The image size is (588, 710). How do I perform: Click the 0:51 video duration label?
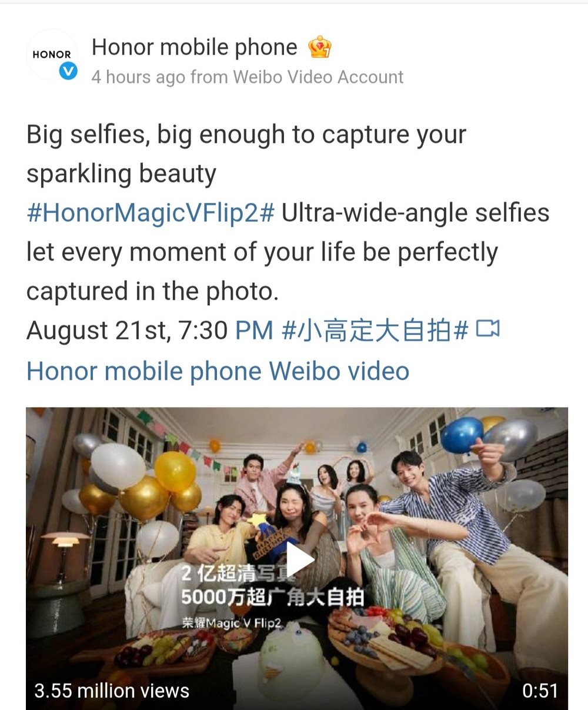(540, 690)
